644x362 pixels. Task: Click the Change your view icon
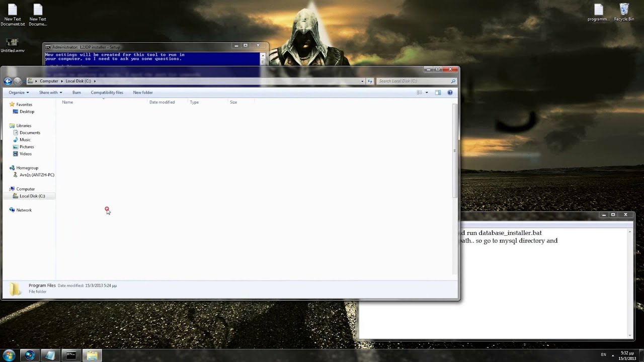point(420,93)
